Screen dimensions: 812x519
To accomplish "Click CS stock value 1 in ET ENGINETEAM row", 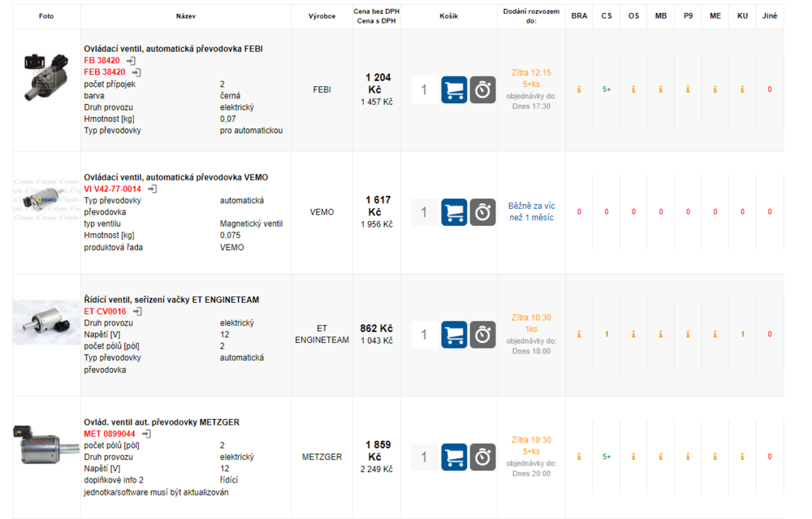I will (607, 335).
